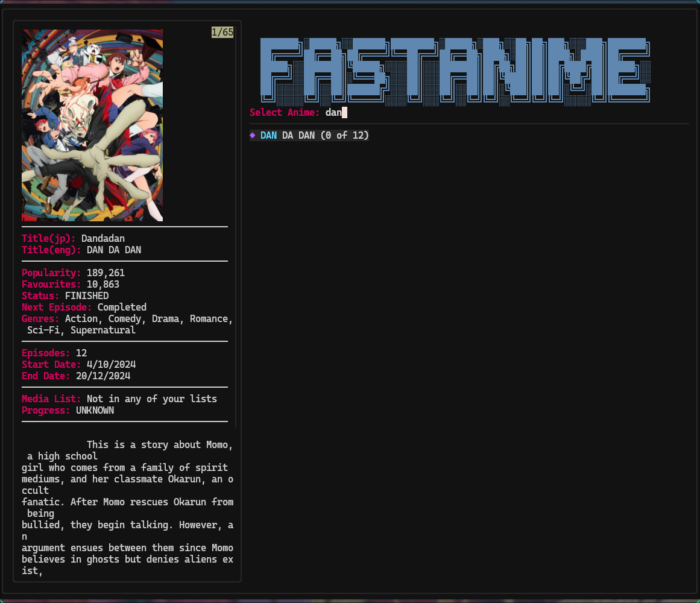The width and height of the screenshot is (700, 603).
Task: Click the Dandadan synopsis text about Momo
Action: (x=127, y=507)
